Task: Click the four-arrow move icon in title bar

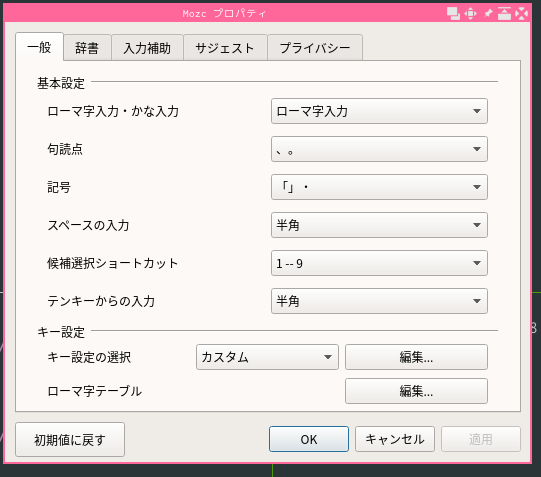Action: [470, 13]
